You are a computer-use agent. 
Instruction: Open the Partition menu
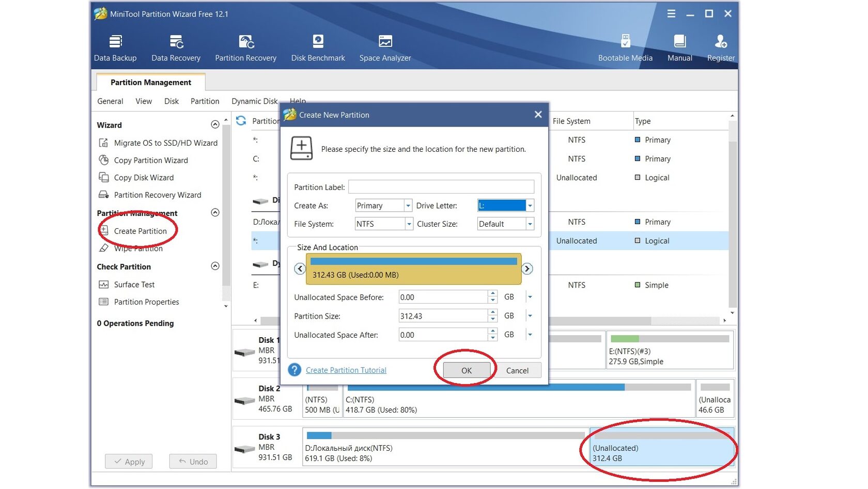point(205,101)
